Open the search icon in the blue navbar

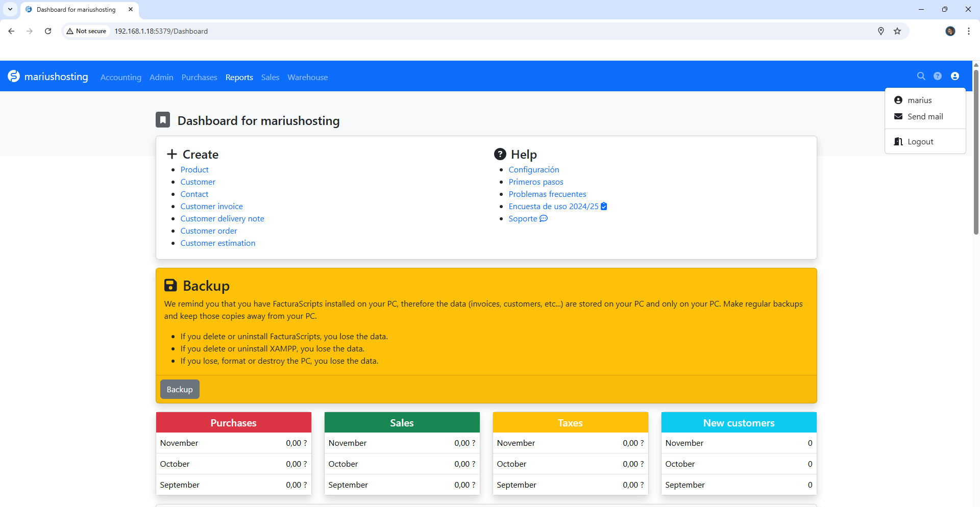[921, 76]
